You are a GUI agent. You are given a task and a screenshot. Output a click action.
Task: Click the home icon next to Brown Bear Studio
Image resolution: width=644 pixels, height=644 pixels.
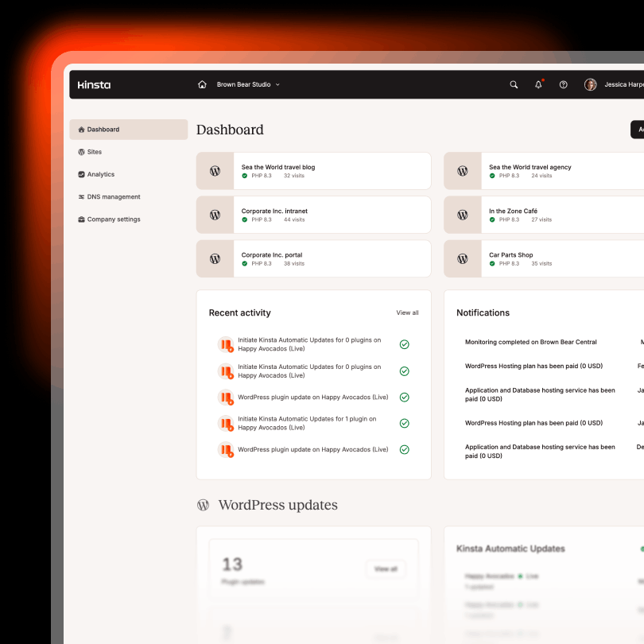point(201,83)
